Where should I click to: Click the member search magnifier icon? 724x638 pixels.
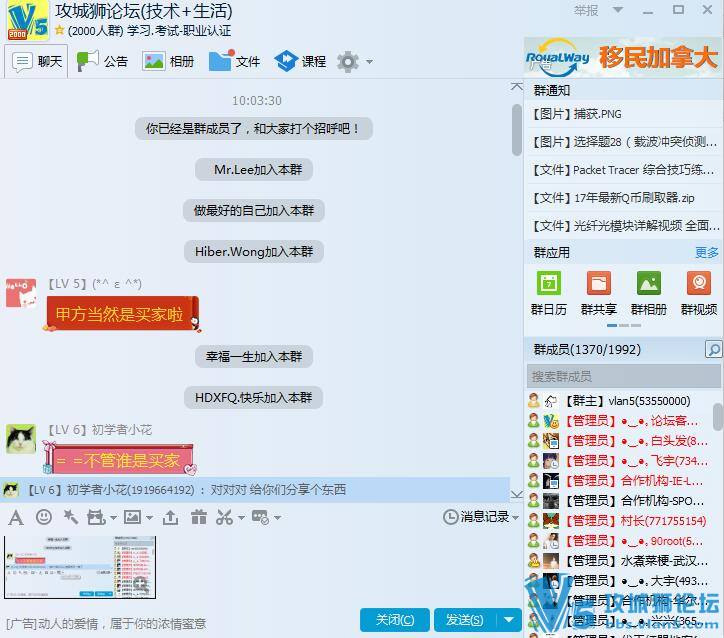coord(713,349)
